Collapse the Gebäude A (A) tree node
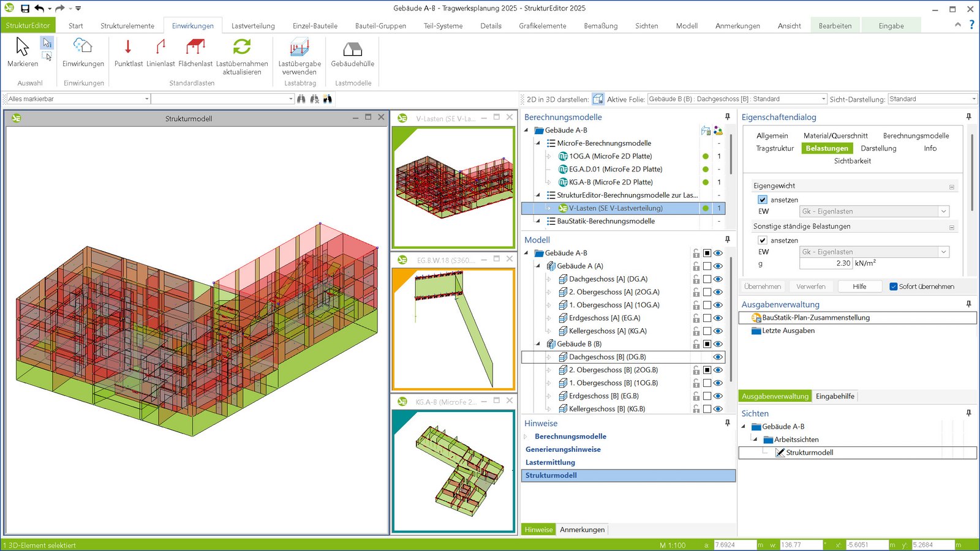The height and width of the screenshot is (551, 980). click(x=538, y=266)
